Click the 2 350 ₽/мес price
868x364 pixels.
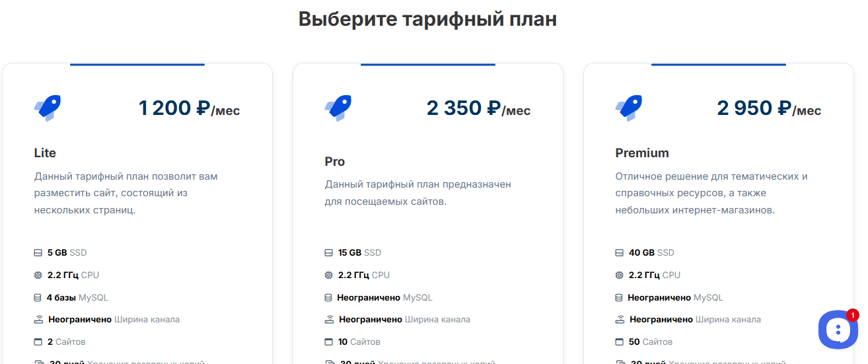pyautogui.click(x=478, y=108)
